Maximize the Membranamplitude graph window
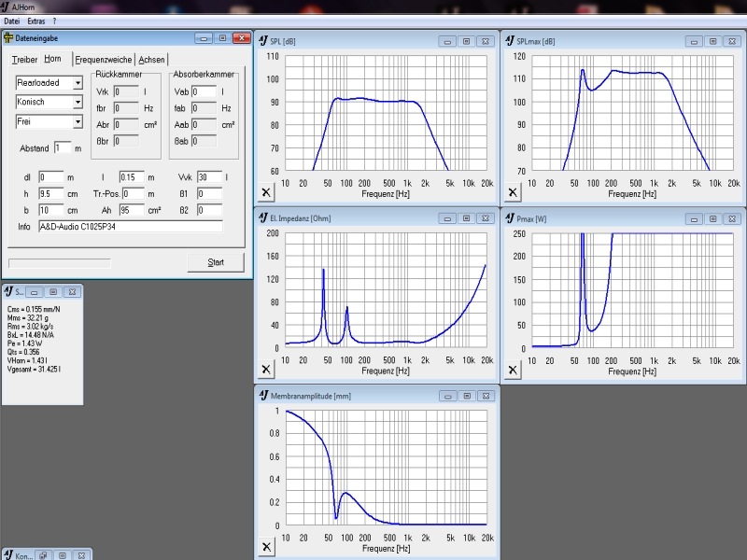Image resolution: width=747 pixels, height=560 pixels. click(x=464, y=395)
